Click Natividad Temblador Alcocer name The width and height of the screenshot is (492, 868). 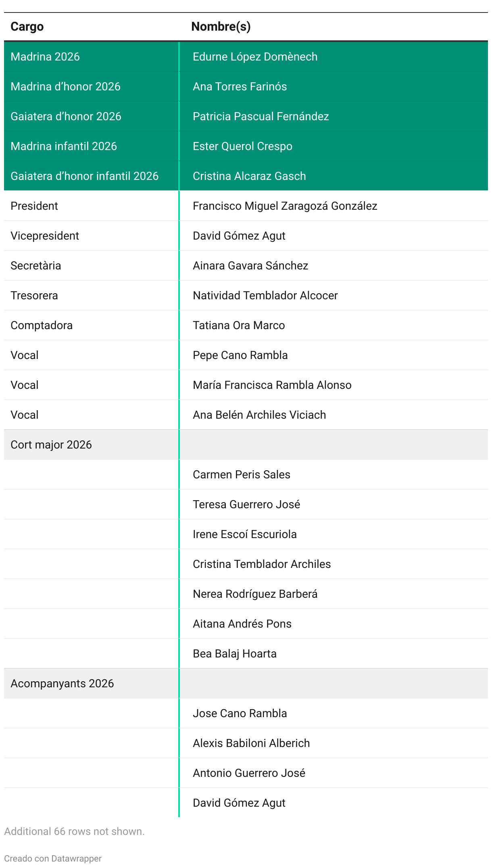pyautogui.click(x=265, y=295)
